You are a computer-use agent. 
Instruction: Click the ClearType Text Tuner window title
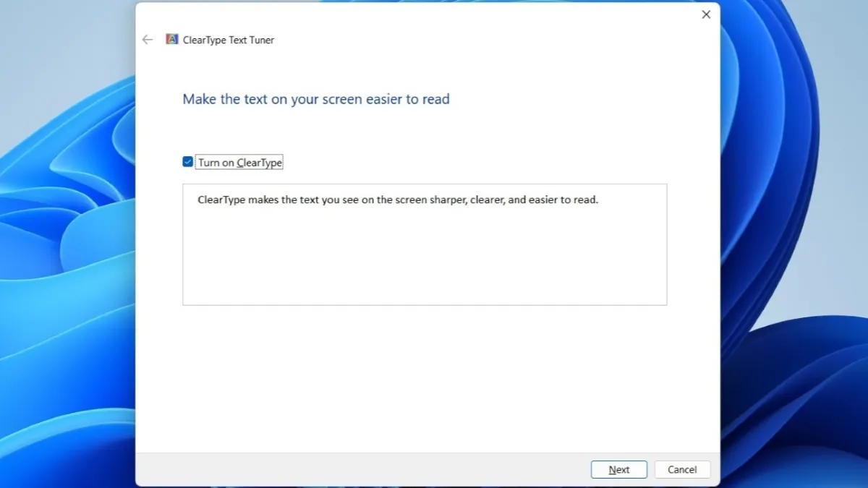pos(229,40)
